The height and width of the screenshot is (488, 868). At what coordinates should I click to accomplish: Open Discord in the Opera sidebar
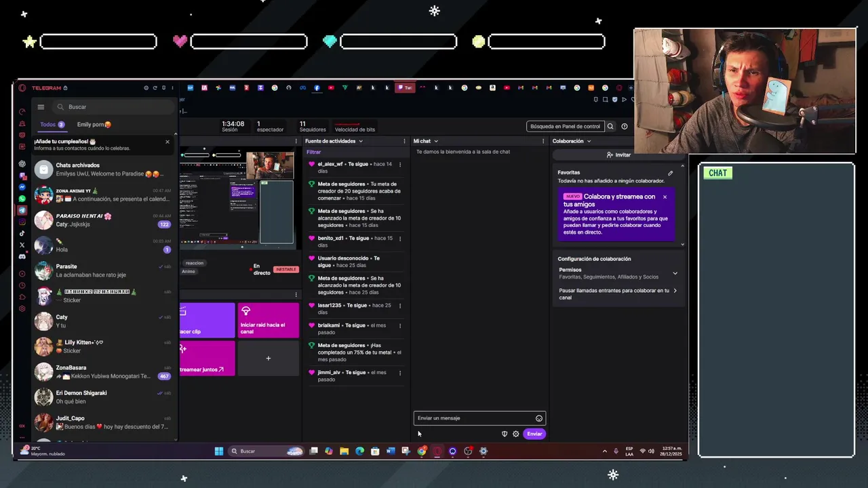point(22,256)
